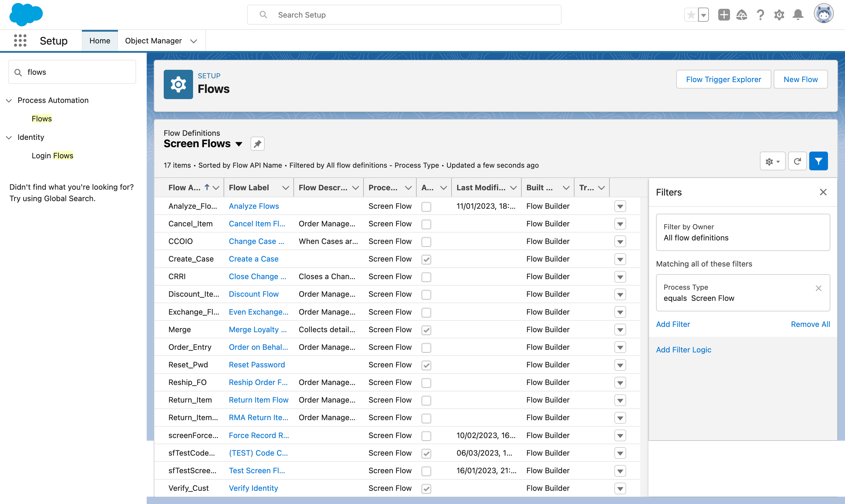The image size is (845, 504).
Task: Select Login Flows in the setup tree
Action: click(52, 156)
